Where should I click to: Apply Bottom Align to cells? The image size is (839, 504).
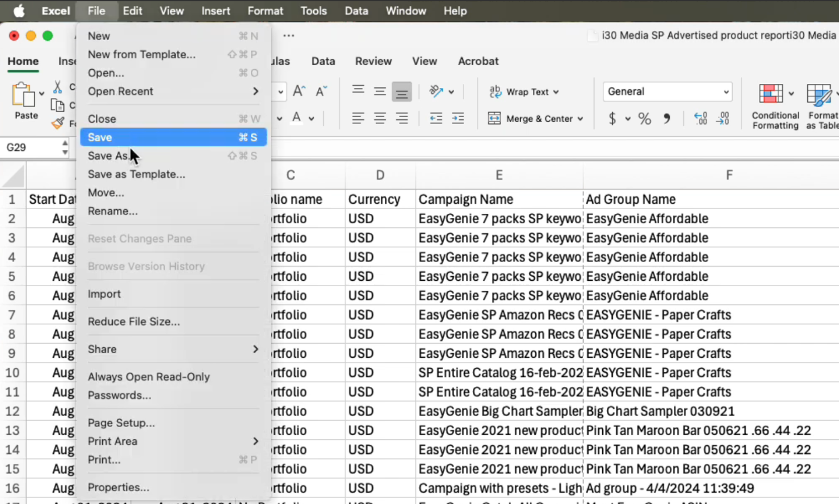tap(402, 92)
